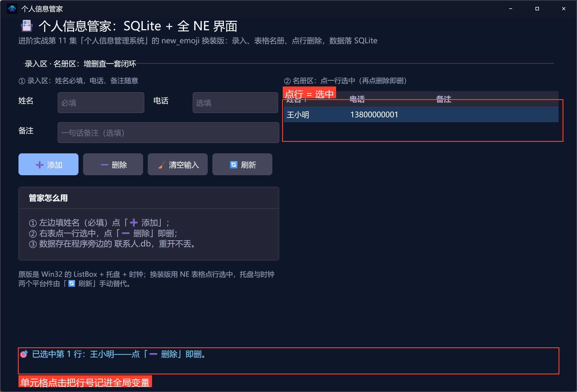Close the 个人信息管家 window
Image resolution: width=577 pixels, height=392 pixels.
564,9
